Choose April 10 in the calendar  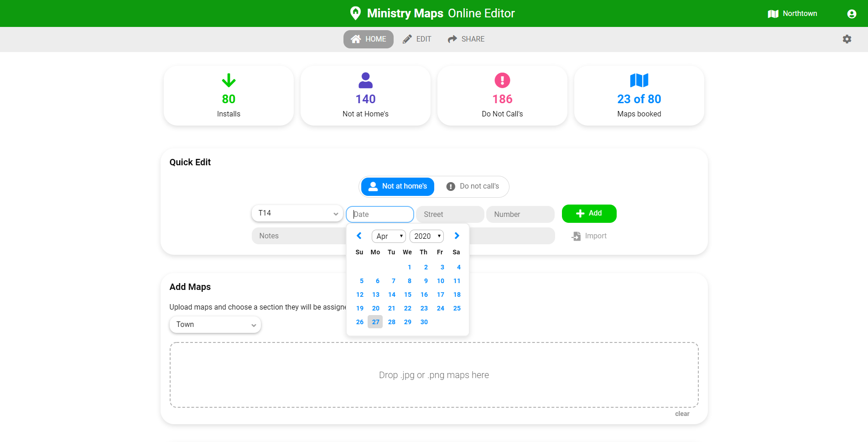pyautogui.click(x=441, y=281)
